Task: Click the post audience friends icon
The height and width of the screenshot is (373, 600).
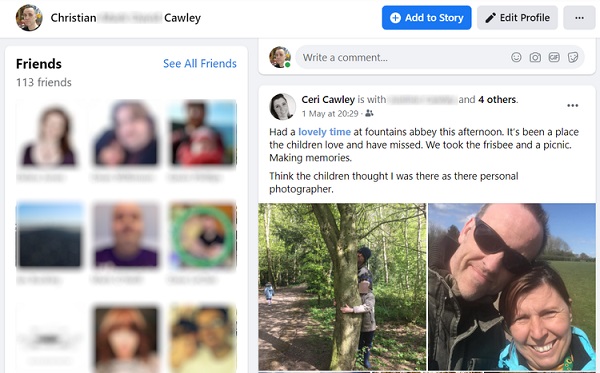Action: click(x=369, y=113)
